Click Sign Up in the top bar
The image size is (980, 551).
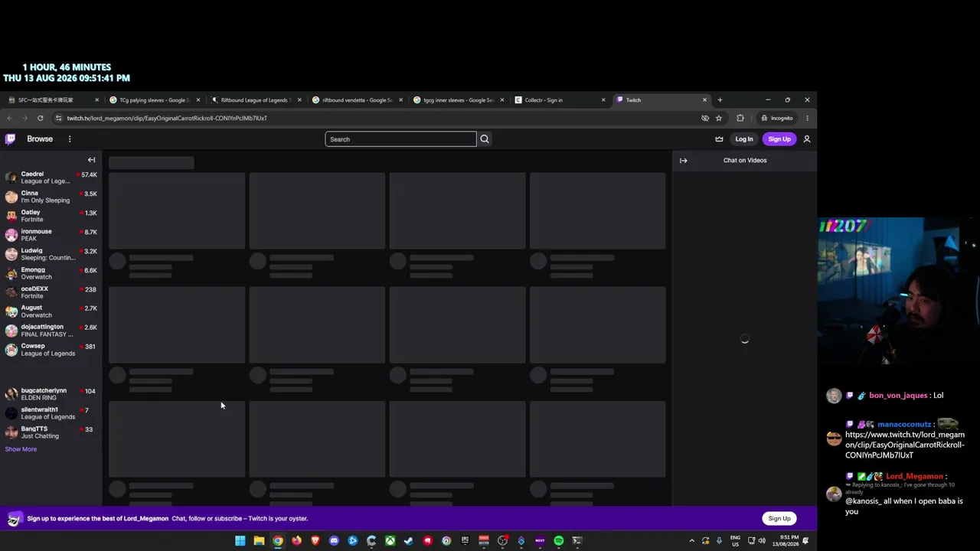click(x=779, y=139)
